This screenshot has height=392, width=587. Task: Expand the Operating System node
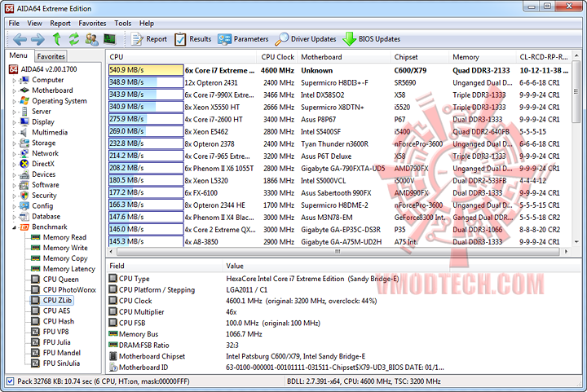(x=14, y=101)
